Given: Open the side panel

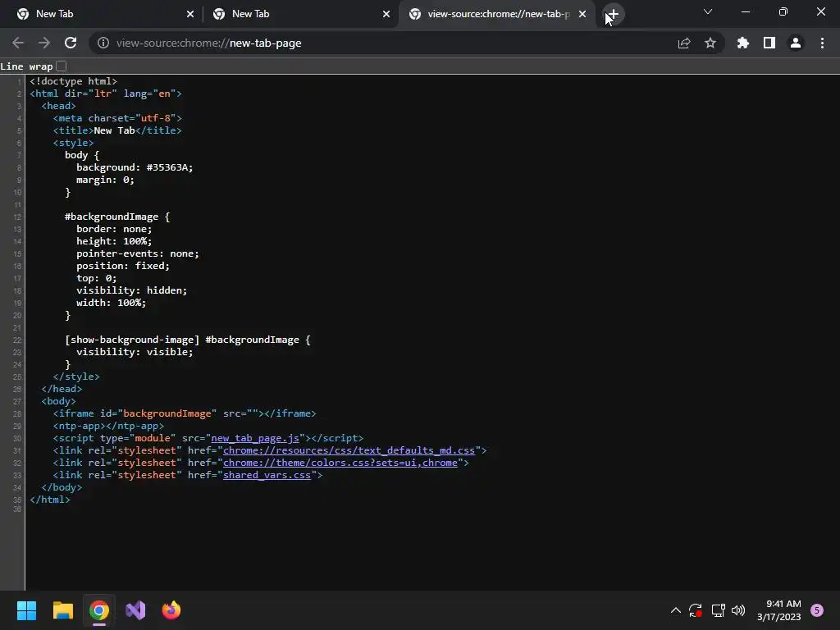Looking at the screenshot, I should click(x=769, y=43).
